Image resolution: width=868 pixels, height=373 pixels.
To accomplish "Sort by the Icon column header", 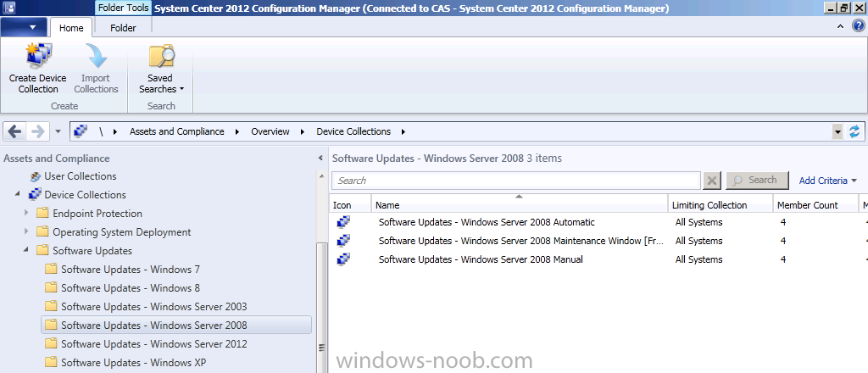I will tap(350, 205).
